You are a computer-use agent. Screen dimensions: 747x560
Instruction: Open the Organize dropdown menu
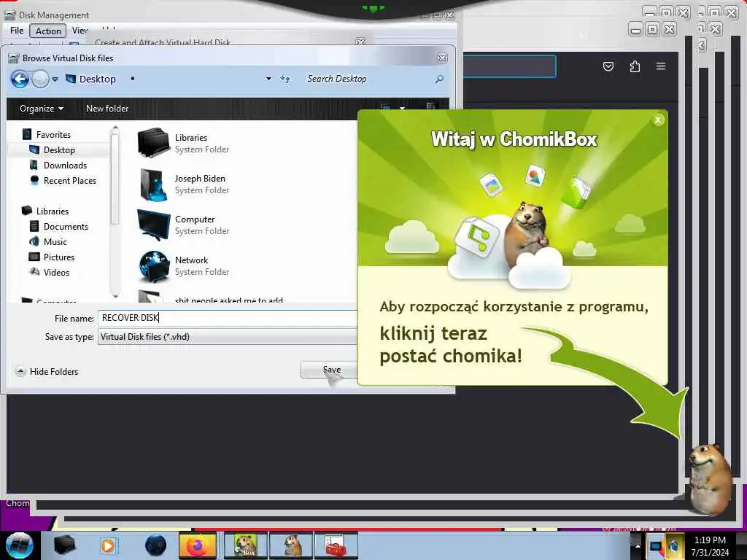coord(42,109)
